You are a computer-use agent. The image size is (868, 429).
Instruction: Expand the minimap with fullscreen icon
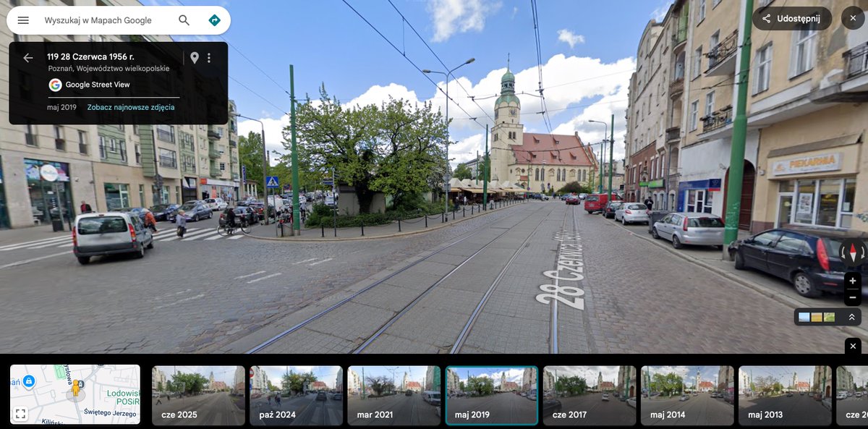(20, 414)
